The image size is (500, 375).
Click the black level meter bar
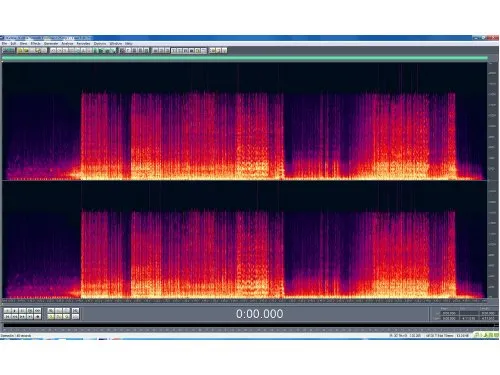[x=249, y=324]
